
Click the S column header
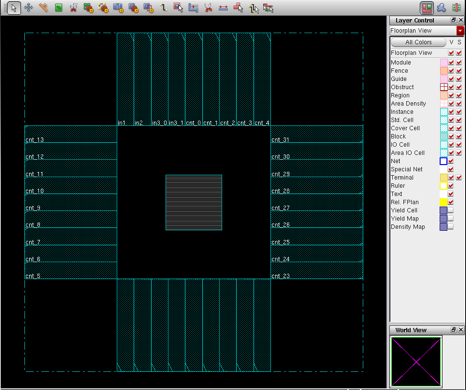[x=459, y=42]
